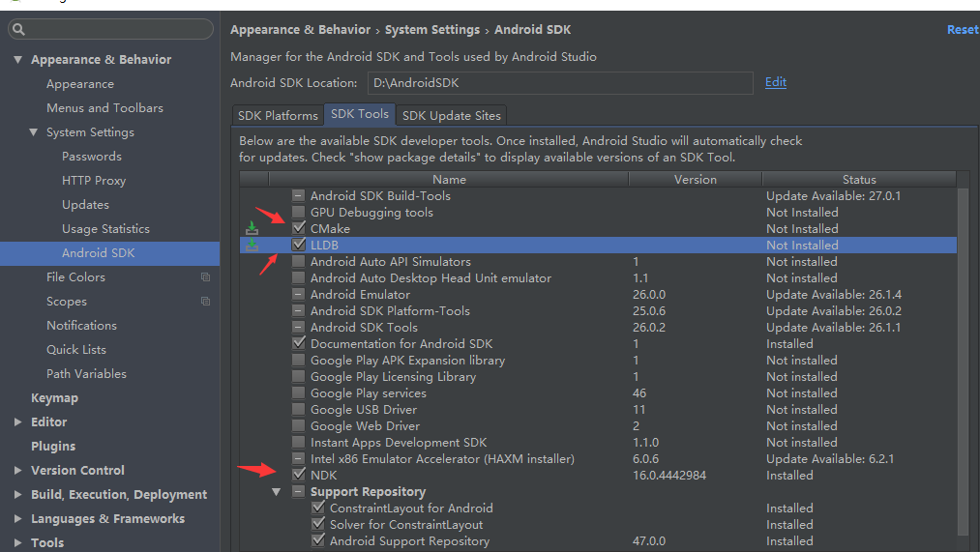The image size is (980, 552).
Task: Click project-level icon next to Scopes
Action: 205,301
